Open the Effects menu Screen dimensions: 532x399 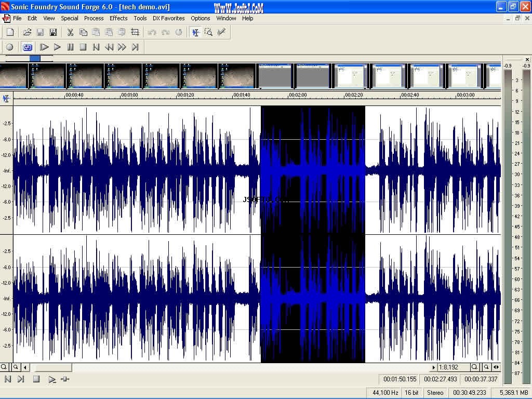[x=118, y=18]
